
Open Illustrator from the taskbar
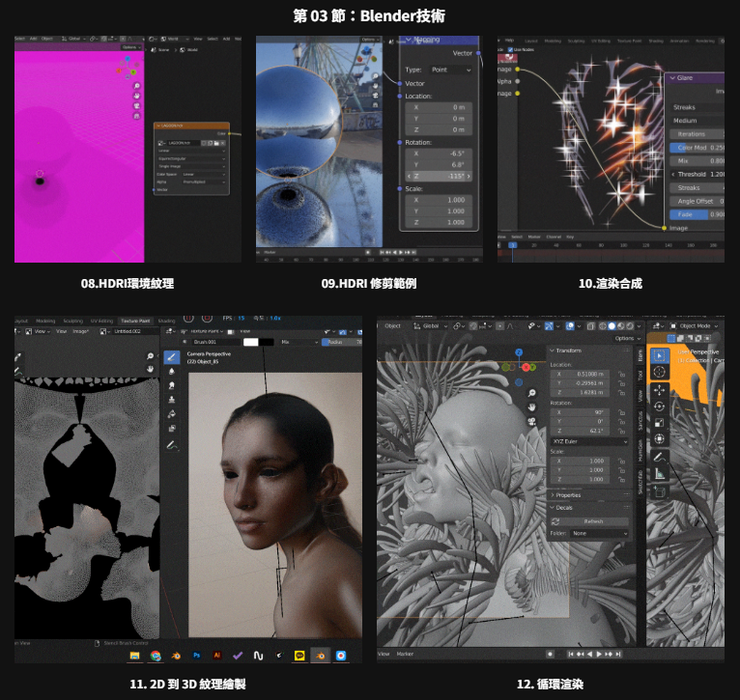[217, 656]
